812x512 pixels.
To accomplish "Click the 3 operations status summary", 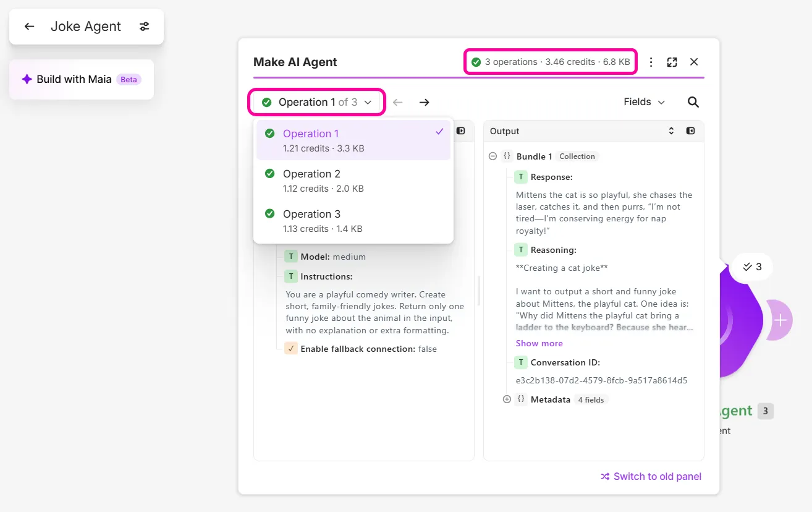I will click(x=551, y=62).
